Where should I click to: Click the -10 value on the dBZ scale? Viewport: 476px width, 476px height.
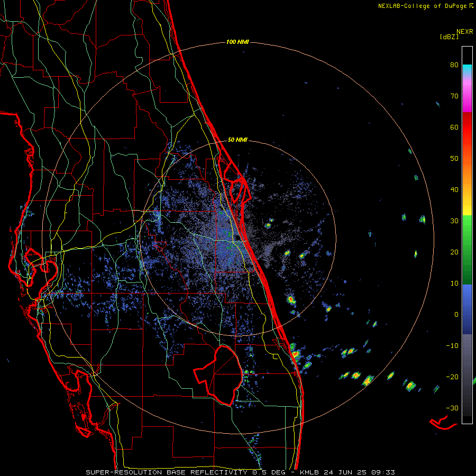(452, 346)
